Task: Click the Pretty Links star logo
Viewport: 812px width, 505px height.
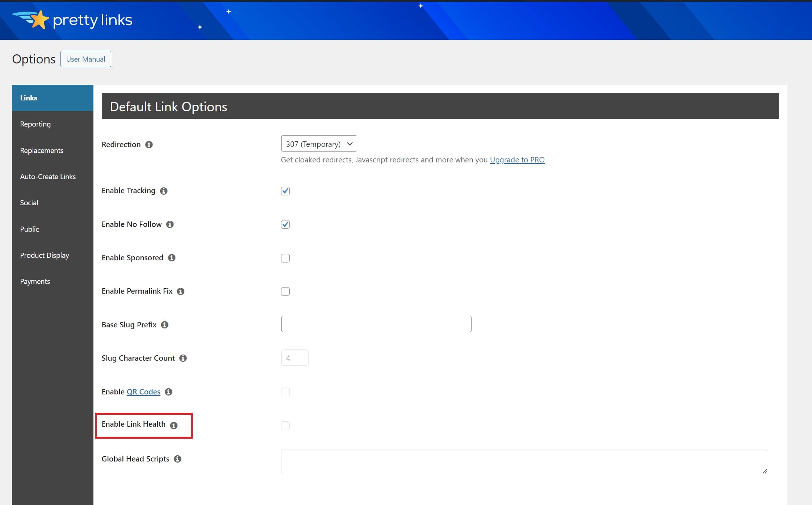Action: pyautogui.click(x=39, y=20)
